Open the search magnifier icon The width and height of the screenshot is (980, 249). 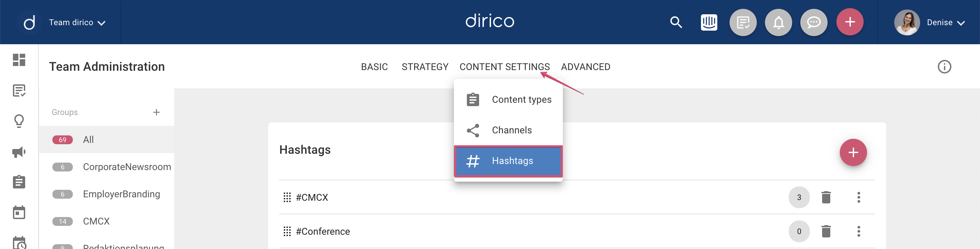(676, 22)
